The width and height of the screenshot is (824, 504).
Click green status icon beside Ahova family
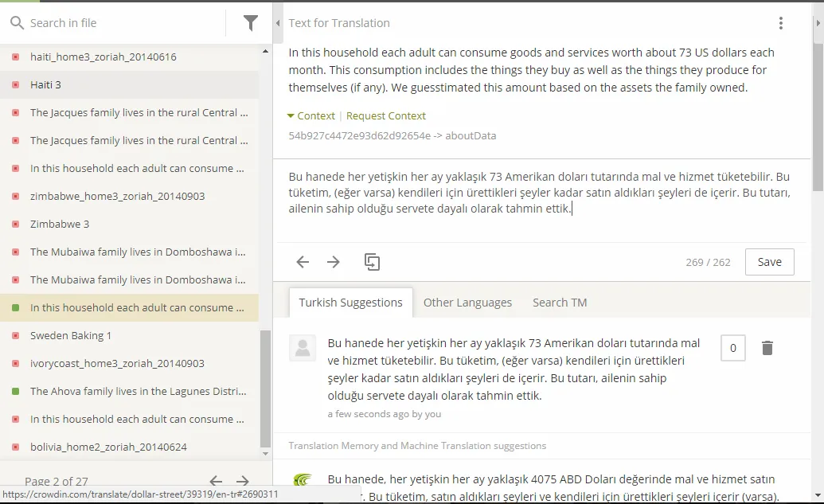[16, 391]
